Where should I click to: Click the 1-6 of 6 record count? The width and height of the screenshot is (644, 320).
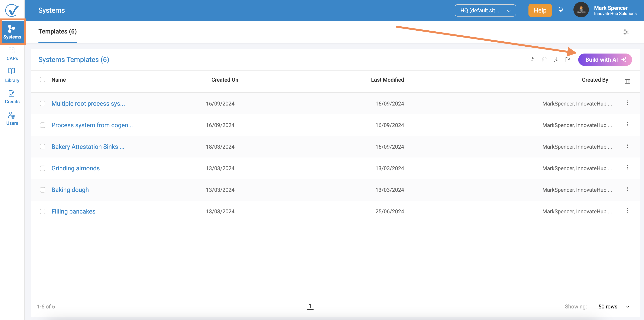[x=46, y=307]
